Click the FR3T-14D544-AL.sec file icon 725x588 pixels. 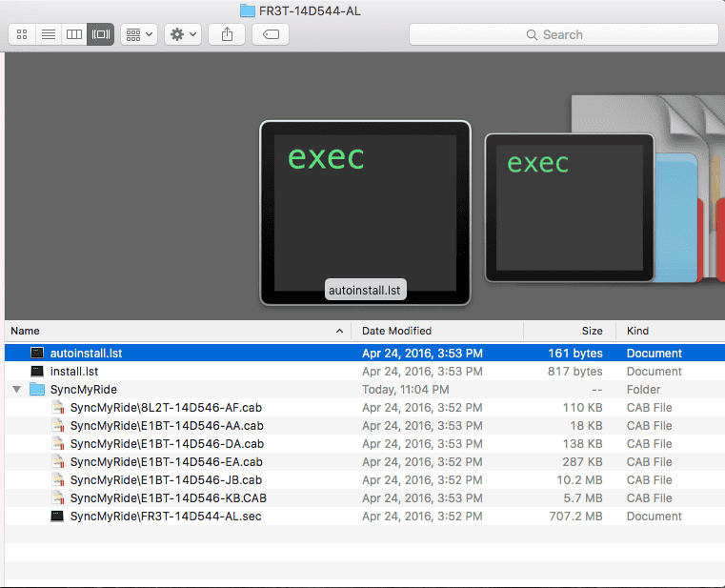pos(57,516)
